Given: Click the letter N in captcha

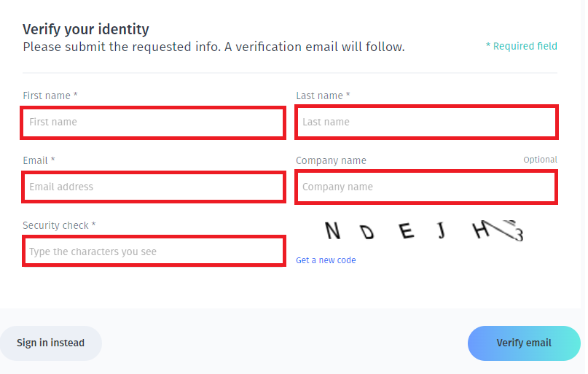Looking at the screenshot, I should click(332, 230).
